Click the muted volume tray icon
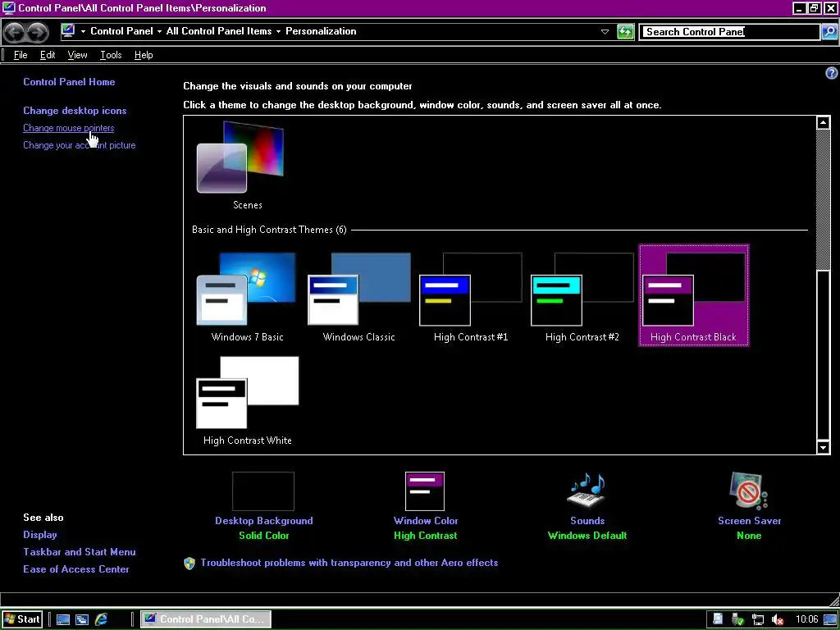The height and width of the screenshot is (630, 840). point(778,620)
